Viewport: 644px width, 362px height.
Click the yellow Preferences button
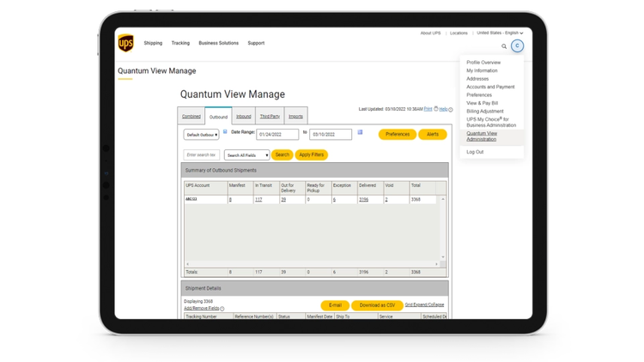pyautogui.click(x=398, y=134)
